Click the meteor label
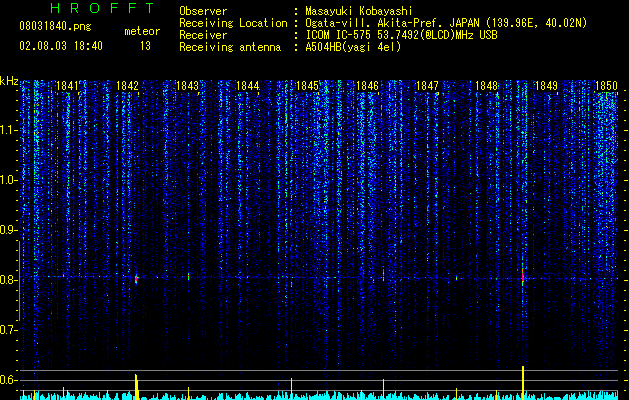 coord(142,31)
